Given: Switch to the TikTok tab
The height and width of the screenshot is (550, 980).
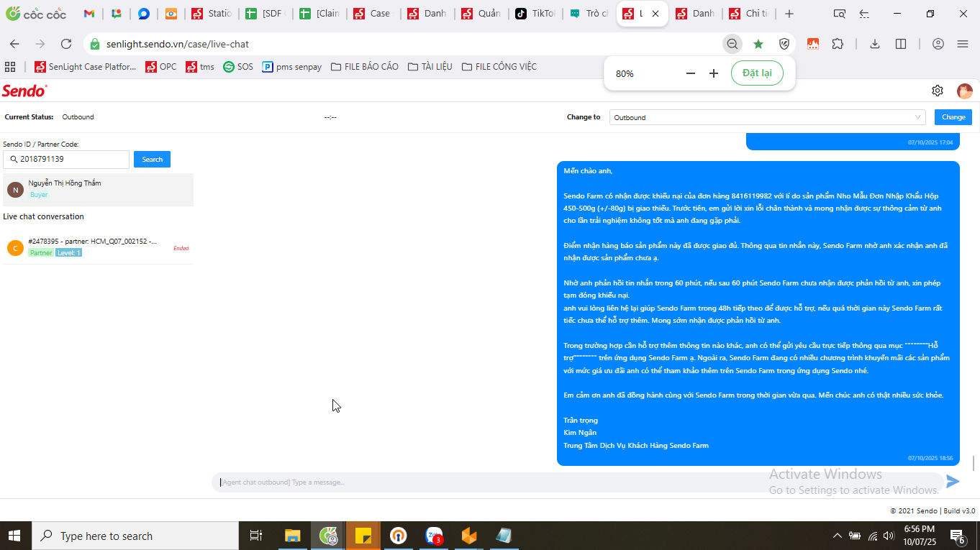Looking at the screenshot, I should tap(535, 14).
